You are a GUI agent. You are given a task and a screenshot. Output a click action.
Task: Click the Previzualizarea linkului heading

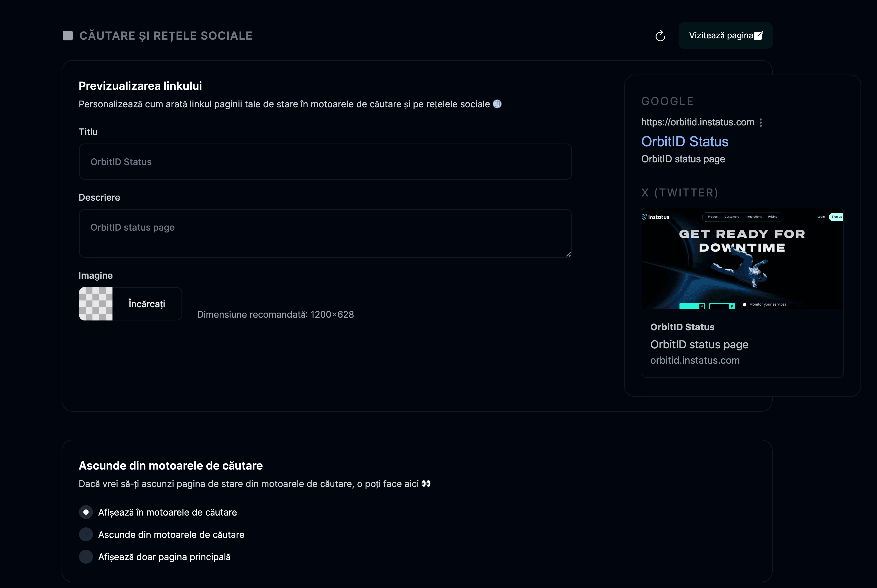(140, 86)
